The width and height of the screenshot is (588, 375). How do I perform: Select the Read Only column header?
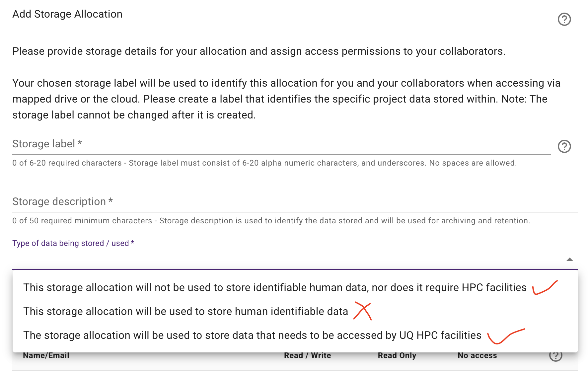click(x=397, y=355)
